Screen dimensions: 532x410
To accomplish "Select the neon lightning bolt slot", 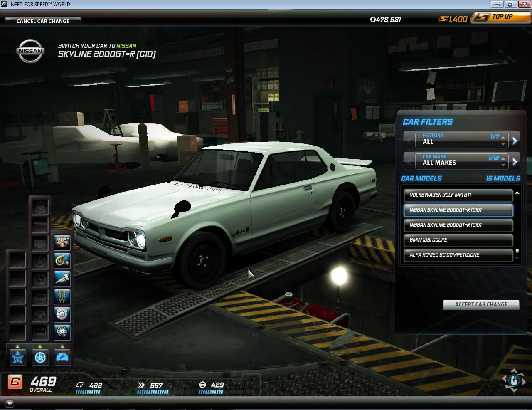I will click(x=40, y=279).
